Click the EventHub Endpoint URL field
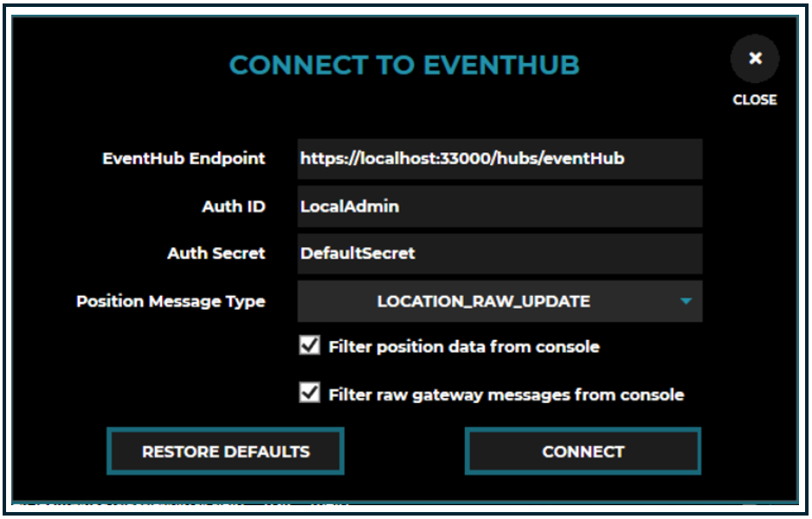 click(499, 159)
